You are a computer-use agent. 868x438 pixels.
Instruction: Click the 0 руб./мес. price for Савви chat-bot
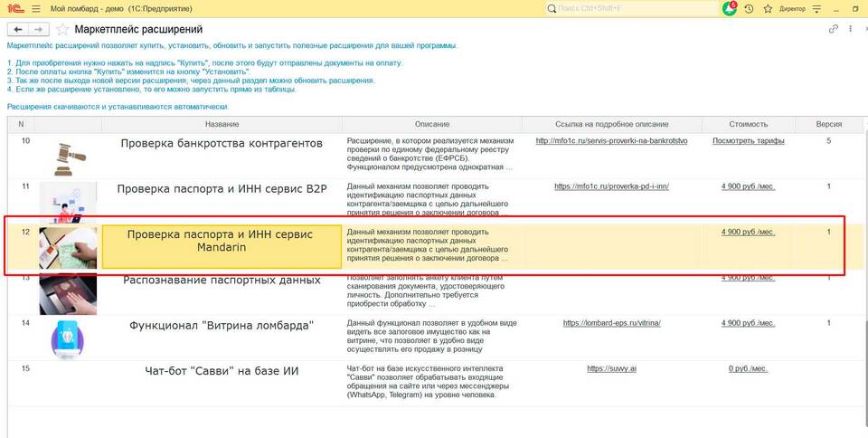[x=748, y=368]
